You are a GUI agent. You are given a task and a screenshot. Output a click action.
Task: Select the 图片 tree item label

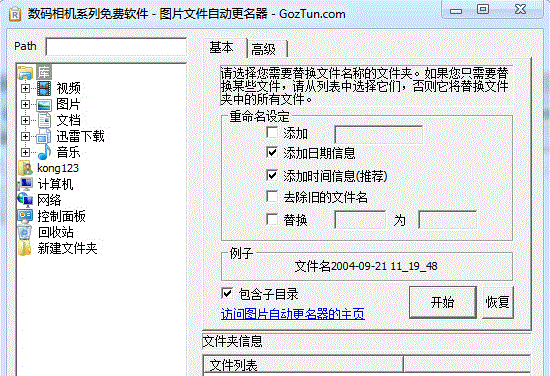[x=68, y=105]
